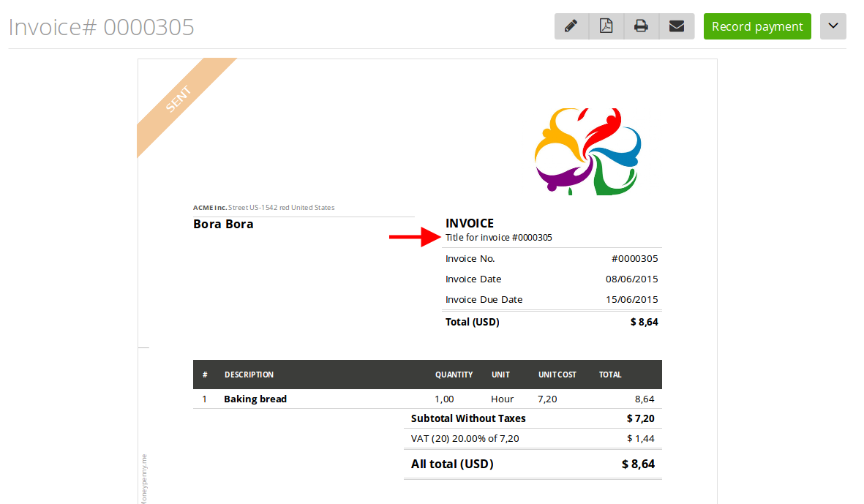The image size is (864, 504).
Task: Click invoice date 08/06/2015
Action: pyautogui.click(x=632, y=279)
